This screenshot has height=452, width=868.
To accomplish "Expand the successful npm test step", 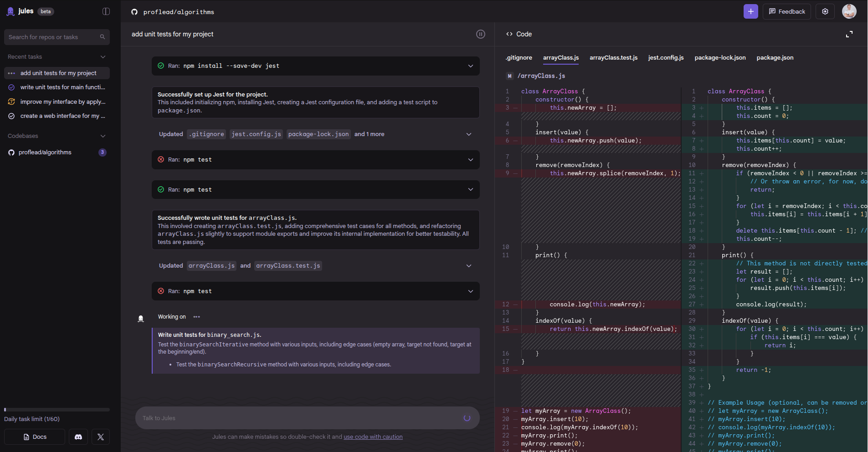I will [471, 190].
